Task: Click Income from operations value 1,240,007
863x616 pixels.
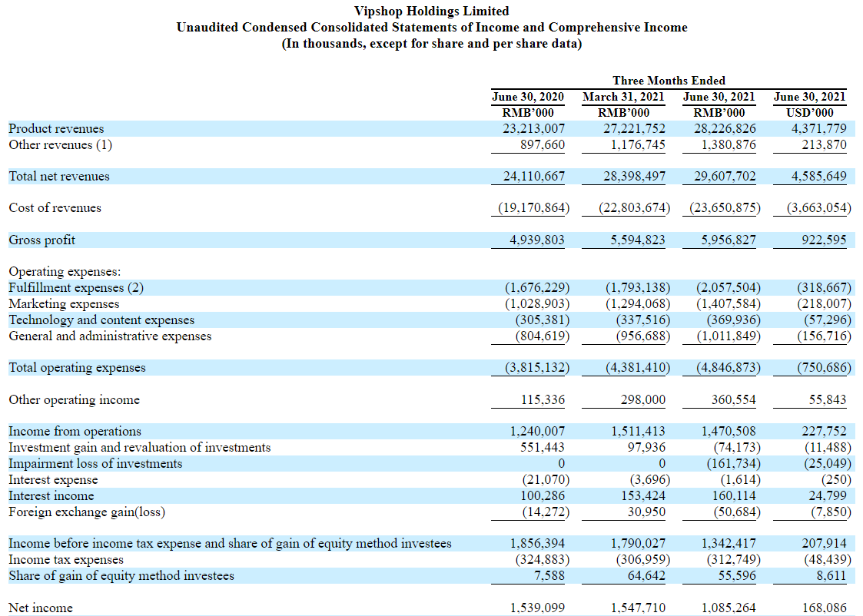Action: point(537,431)
